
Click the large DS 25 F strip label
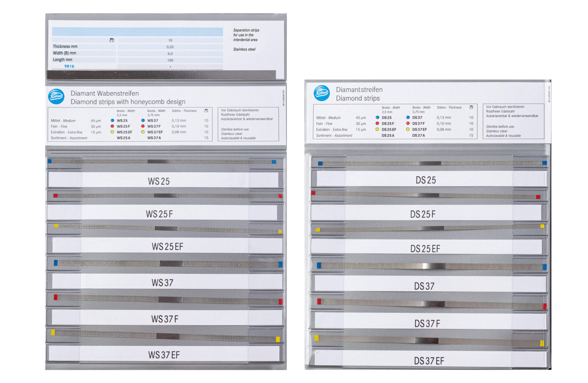pos(423,214)
